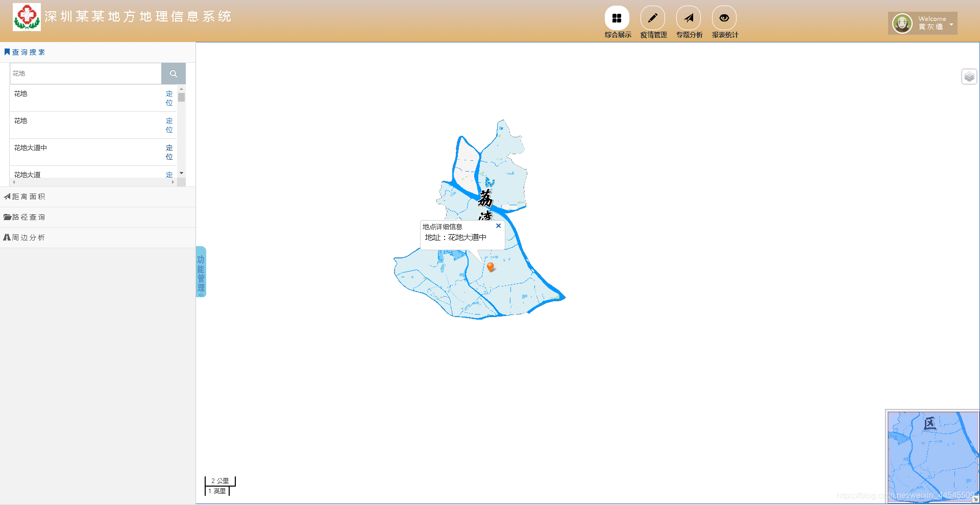This screenshot has height=505, width=980.
Task: Click the search magnifier button
Action: (x=174, y=74)
